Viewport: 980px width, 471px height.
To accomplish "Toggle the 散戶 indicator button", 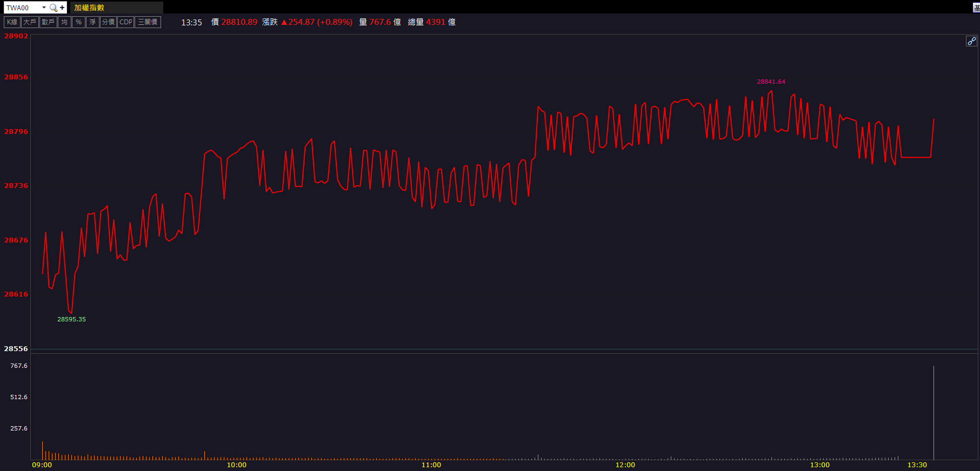I will pyautogui.click(x=48, y=22).
